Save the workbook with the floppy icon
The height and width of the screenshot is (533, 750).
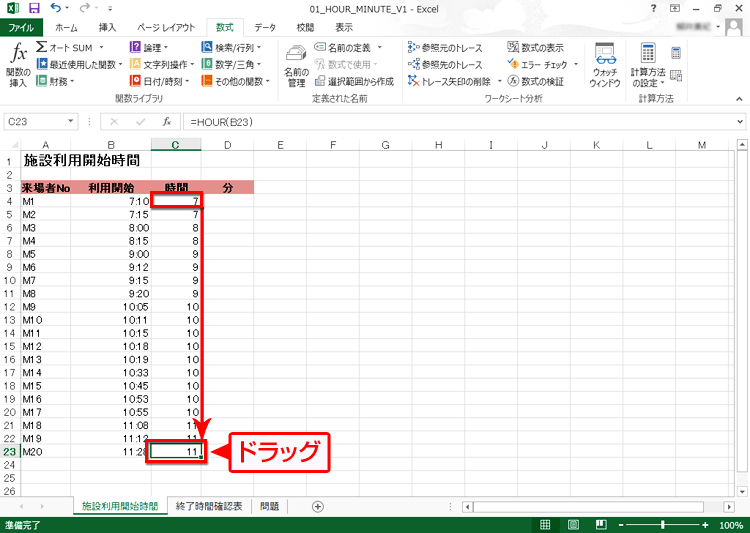tap(34, 8)
